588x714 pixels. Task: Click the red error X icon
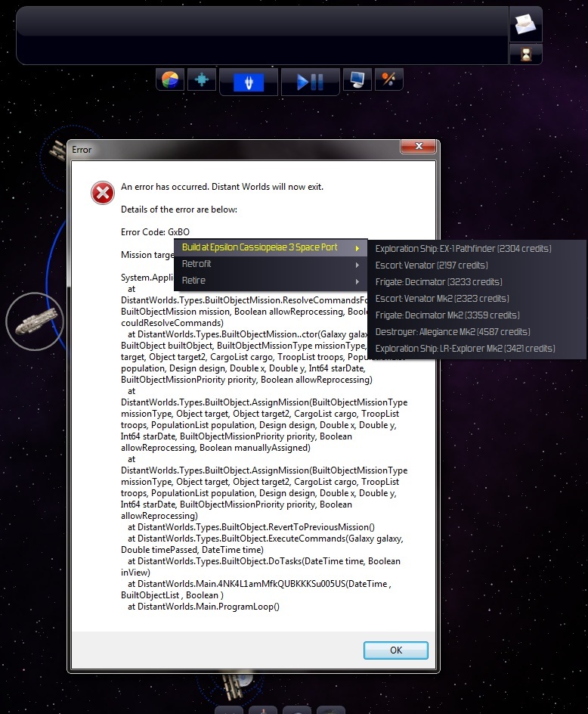[x=102, y=193]
